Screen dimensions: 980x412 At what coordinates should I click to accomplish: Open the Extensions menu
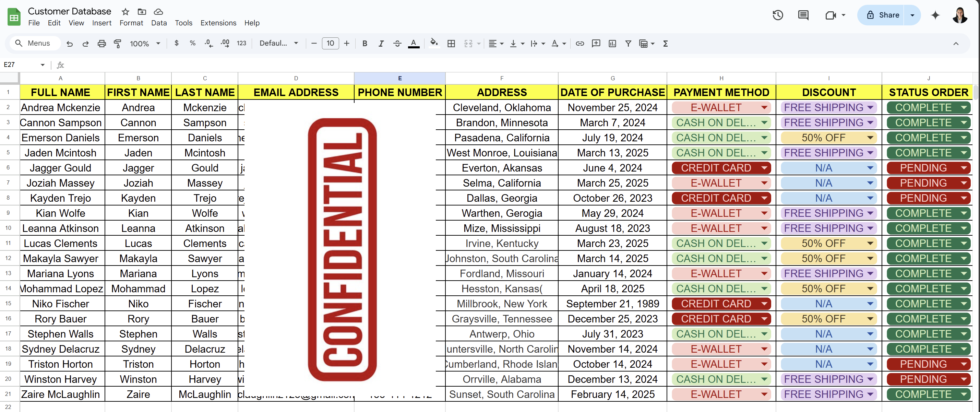click(218, 23)
